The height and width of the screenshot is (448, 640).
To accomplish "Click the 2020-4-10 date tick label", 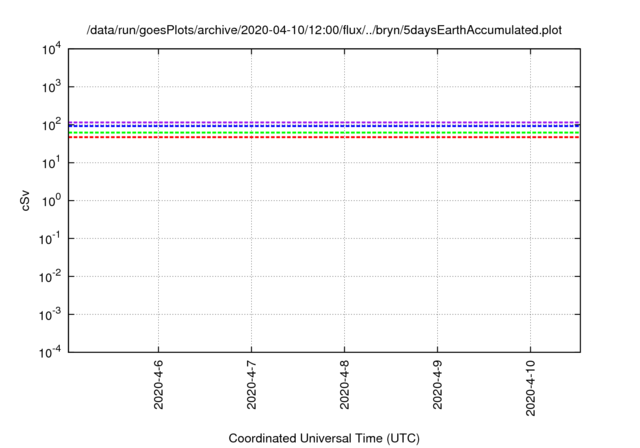I will click(x=531, y=388).
